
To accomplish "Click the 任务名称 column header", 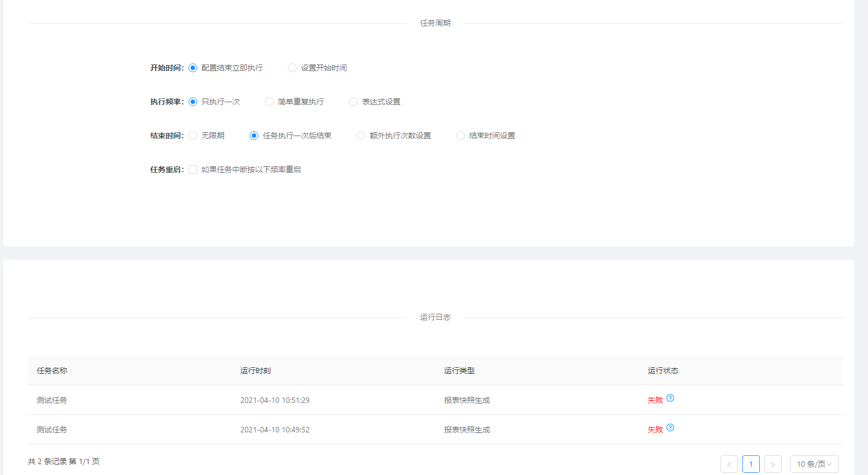I will pos(52,371).
